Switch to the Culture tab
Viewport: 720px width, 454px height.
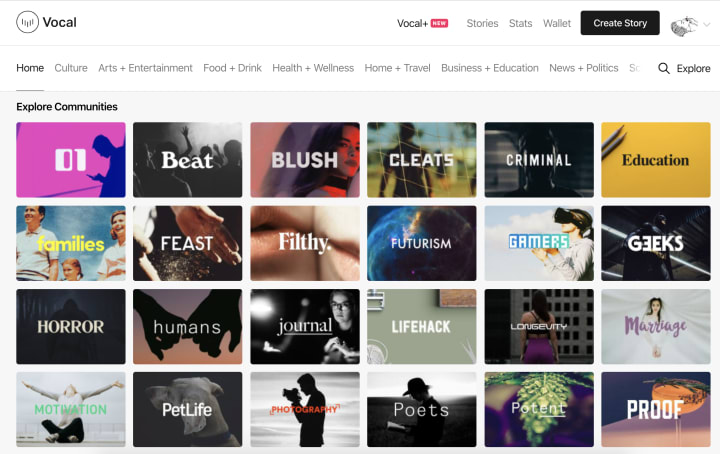point(71,68)
